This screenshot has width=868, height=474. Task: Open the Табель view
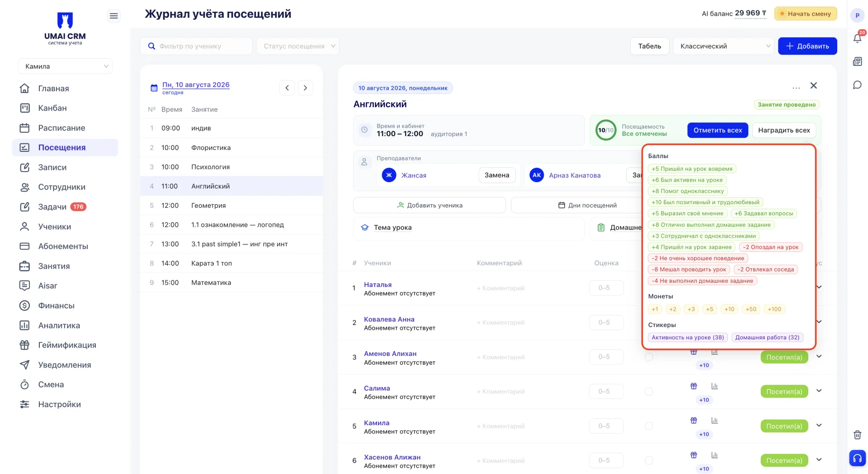tap(650, 46)
